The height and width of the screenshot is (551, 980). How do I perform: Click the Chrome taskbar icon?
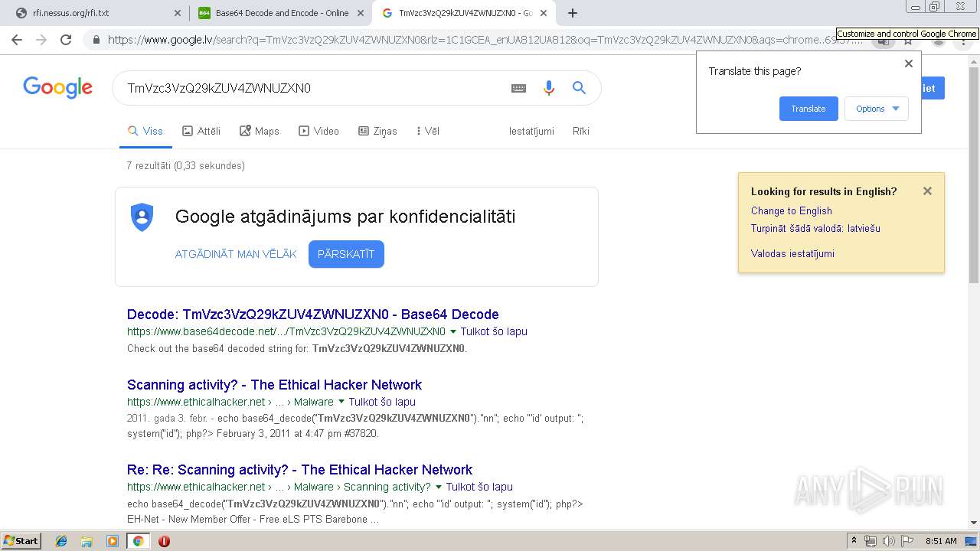pos(138,541)
